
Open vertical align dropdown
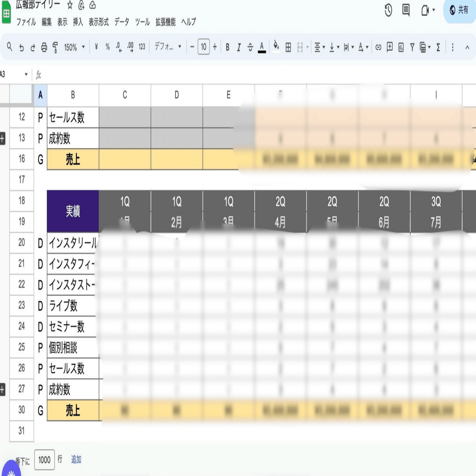click(x=334, y=47)
